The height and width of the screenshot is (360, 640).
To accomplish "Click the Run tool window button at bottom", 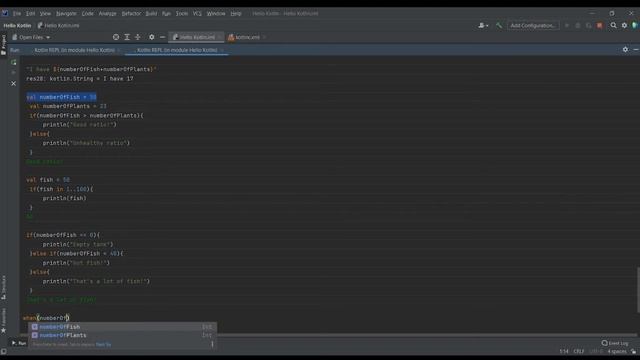I will tap(19, 343).
